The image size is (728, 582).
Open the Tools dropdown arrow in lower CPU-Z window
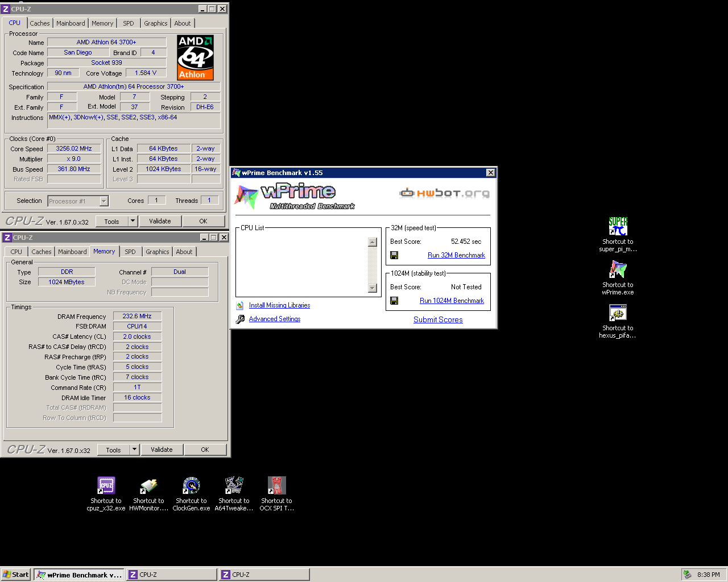point(135,450)
